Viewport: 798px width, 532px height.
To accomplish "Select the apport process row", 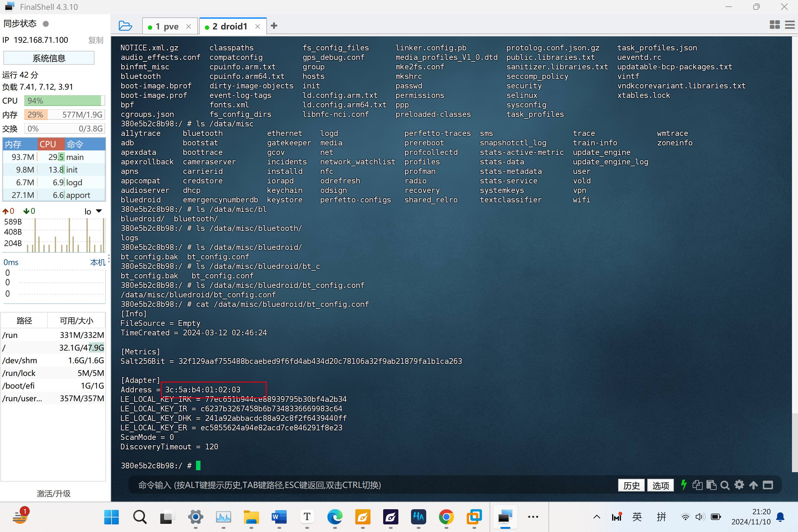I will pyautogui.click(x=54, y=195).
